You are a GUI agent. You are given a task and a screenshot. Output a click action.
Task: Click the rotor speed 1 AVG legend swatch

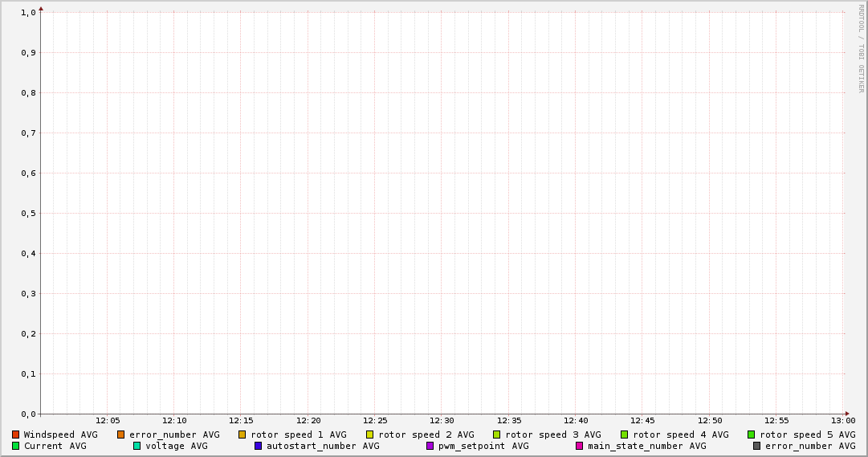pyautogui.click(x=242, y=435)
